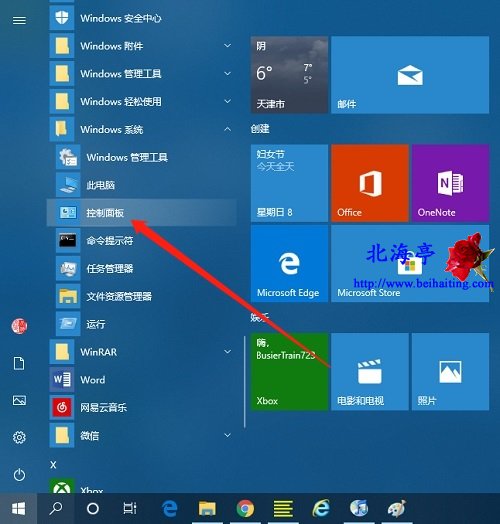Open Pictures icon in left rail
This screenshot has width=500, height=524.
(19, 400)
